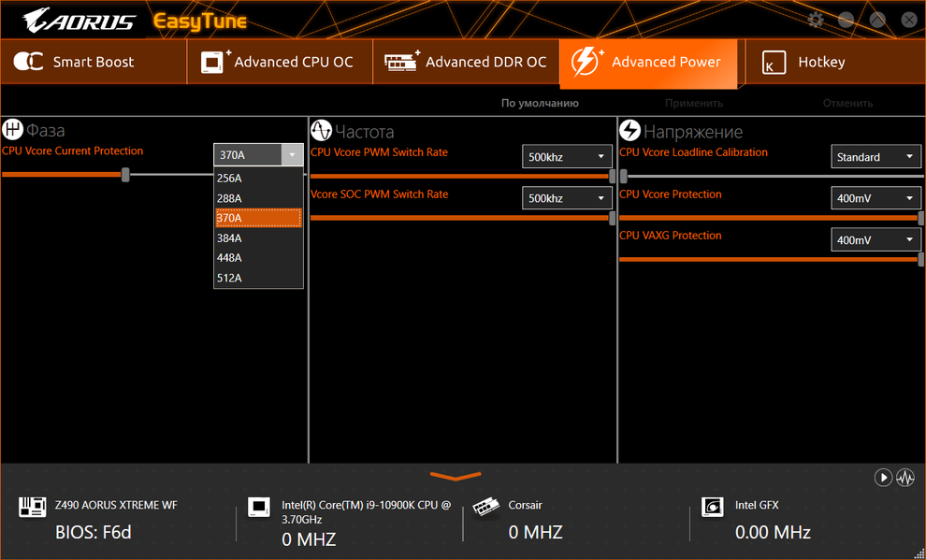Open the CPU VAXG Protection 400mV dropdown

(875, 240)
